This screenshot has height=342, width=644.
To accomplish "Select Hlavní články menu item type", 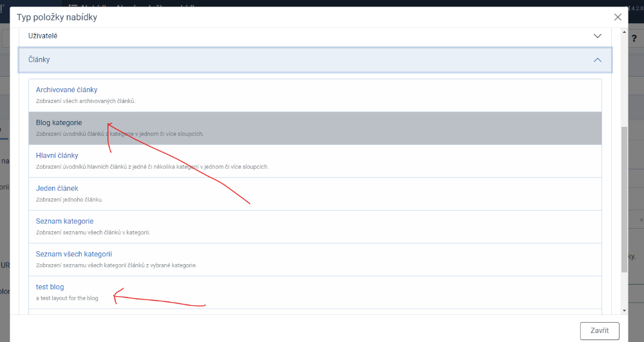I will click(x=57, y=155).
